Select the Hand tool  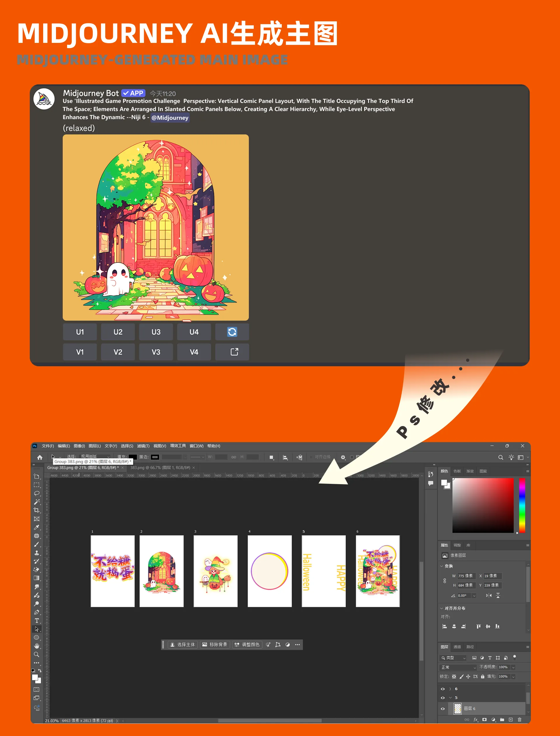click(37, 646)
